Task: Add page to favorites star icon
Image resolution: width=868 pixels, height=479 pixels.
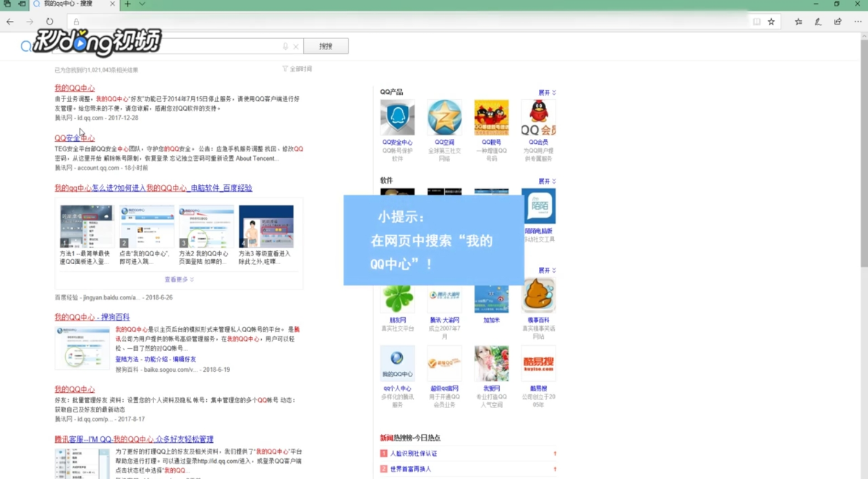Action: (x=771, y=22)
